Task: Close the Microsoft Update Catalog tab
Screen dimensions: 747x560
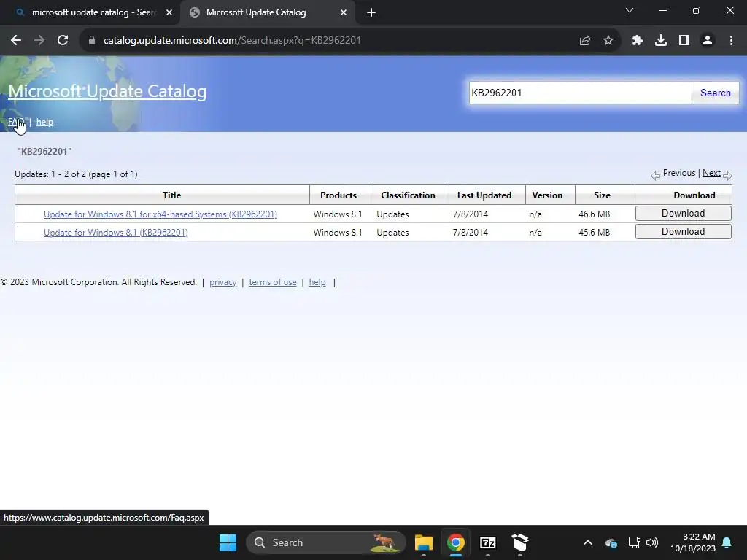Action: point(344,12)
